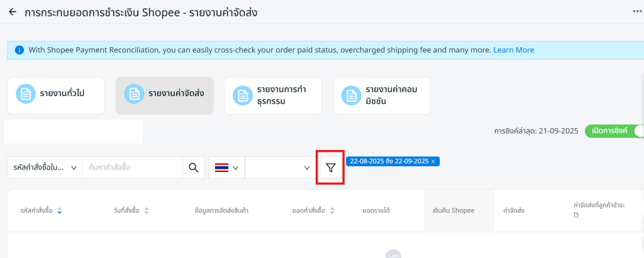This screenshot has width=644, height=258.
Task: Switch to the รายงานทั่วไป report tab
Action: pyautogui.click(x=56, y=95)
